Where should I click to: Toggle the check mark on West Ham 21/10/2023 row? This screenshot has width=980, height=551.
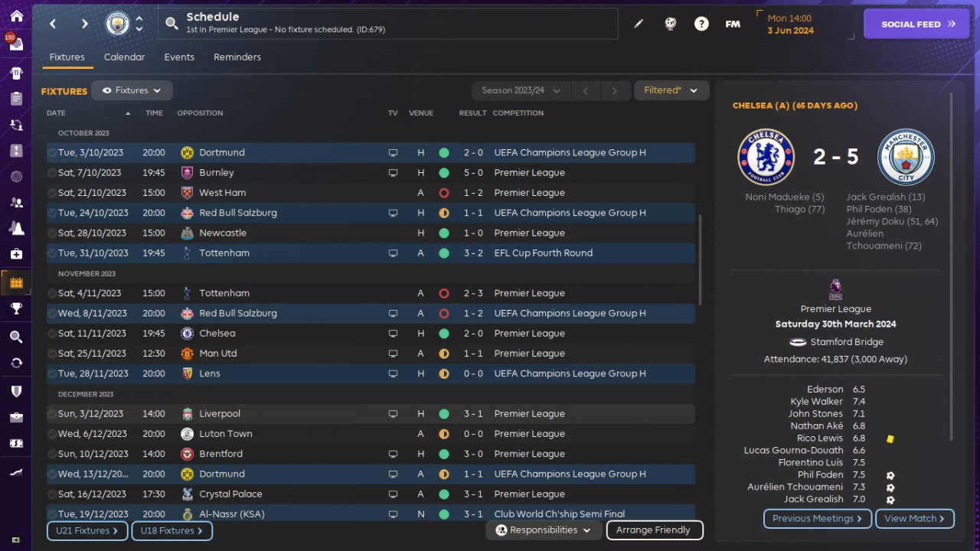tap(51, 193)
